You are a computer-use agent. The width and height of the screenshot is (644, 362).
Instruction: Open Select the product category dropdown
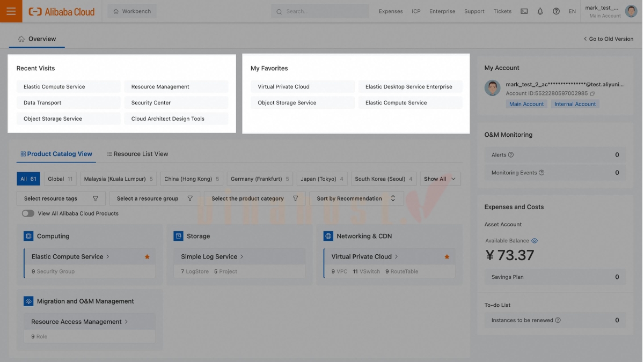[255, 198]
